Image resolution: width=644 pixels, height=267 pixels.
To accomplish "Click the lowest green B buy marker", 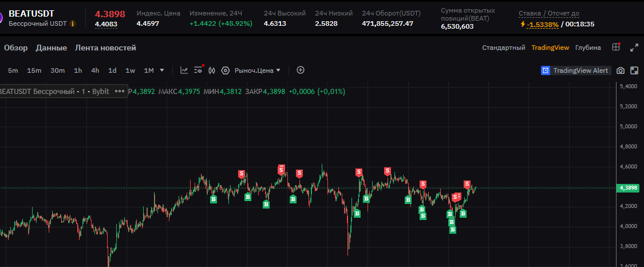I will tap(453, 230).
